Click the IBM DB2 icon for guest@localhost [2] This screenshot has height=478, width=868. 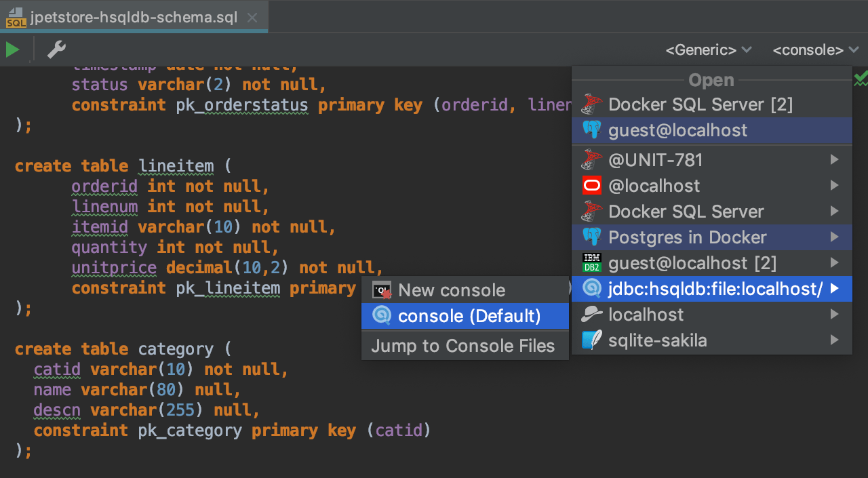[x=591, y=263]
